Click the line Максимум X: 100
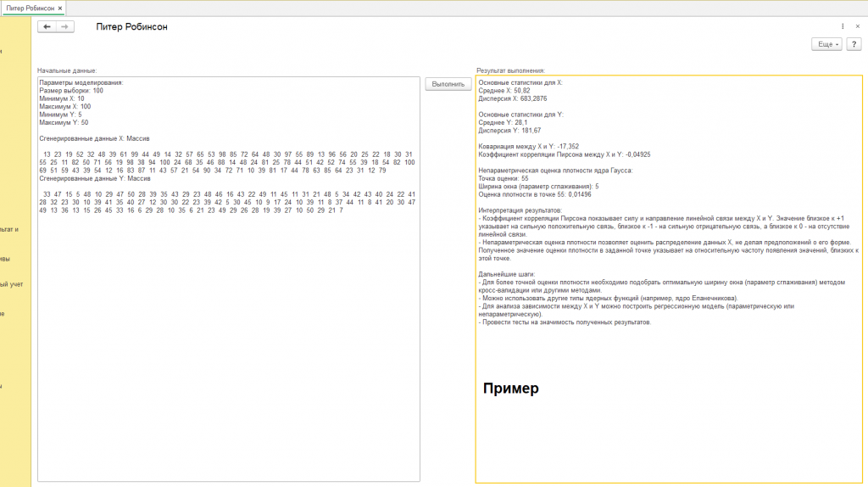 pyautogui.click(x=64, y=106)
